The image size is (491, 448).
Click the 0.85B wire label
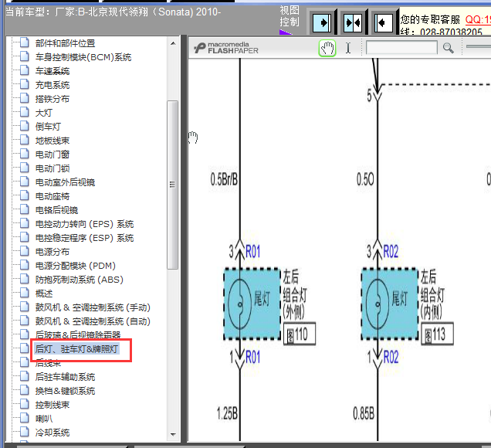coord(364,413)
